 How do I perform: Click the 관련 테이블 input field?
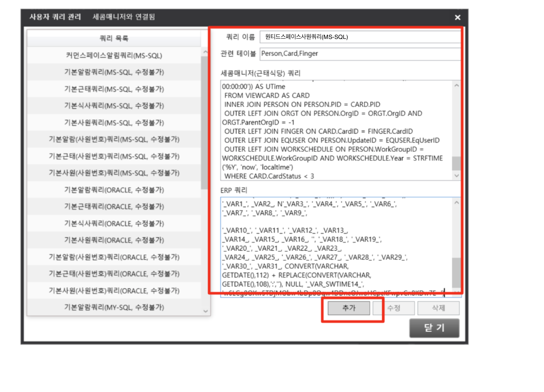(x=360, y=54)
